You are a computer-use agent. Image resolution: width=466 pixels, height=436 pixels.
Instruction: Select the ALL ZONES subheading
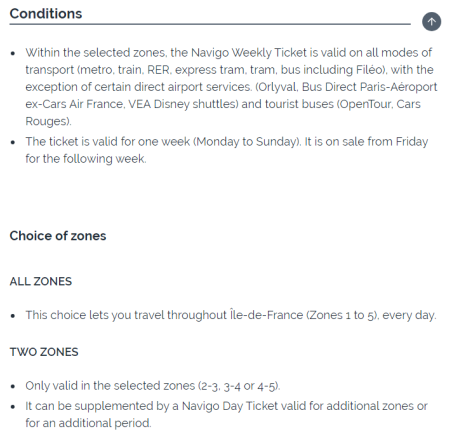(41, 281)
